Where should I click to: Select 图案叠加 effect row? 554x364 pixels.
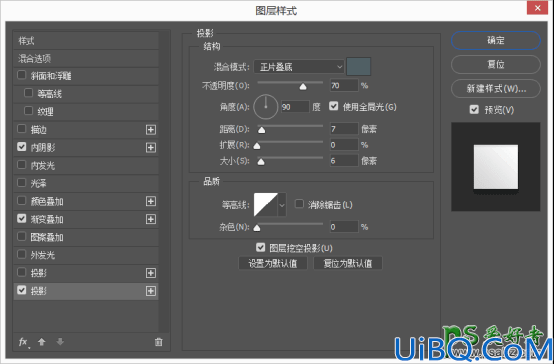click(86, 237)
